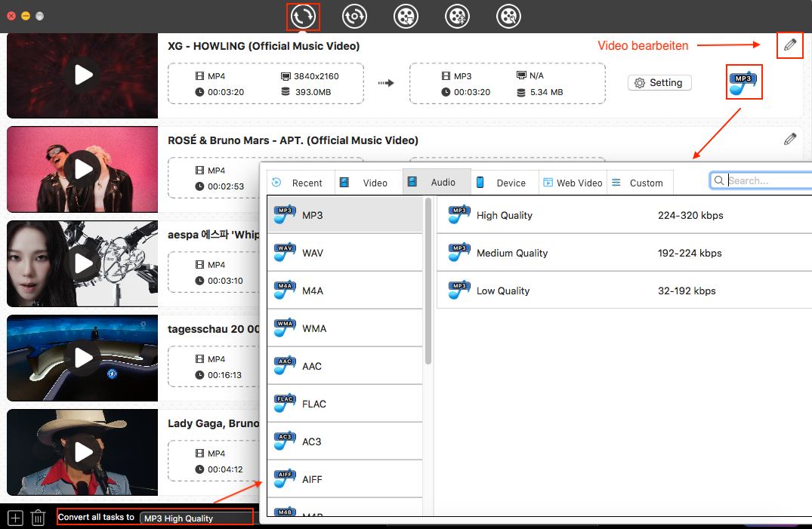This screenshot has height=529, width=812.
Task: Switch to the Recent tab
Action: [x=301, y=183]
